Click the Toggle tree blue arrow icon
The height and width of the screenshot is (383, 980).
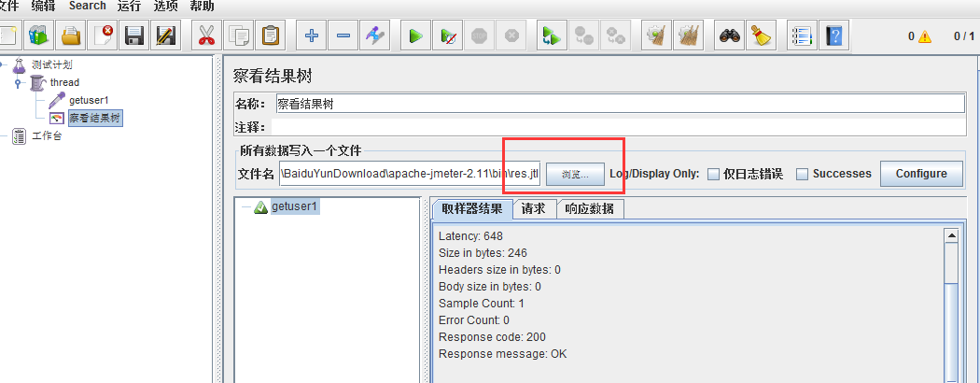[x=375, y=36]
